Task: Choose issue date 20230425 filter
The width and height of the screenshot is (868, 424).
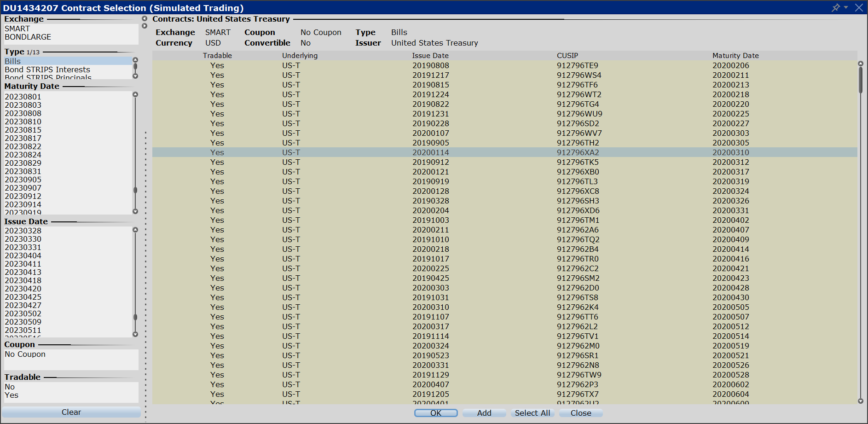Action: tap(68, 297)
